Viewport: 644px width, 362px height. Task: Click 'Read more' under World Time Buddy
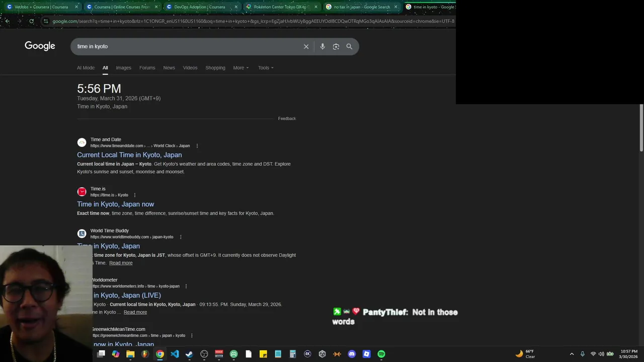(x=121, y=263)
